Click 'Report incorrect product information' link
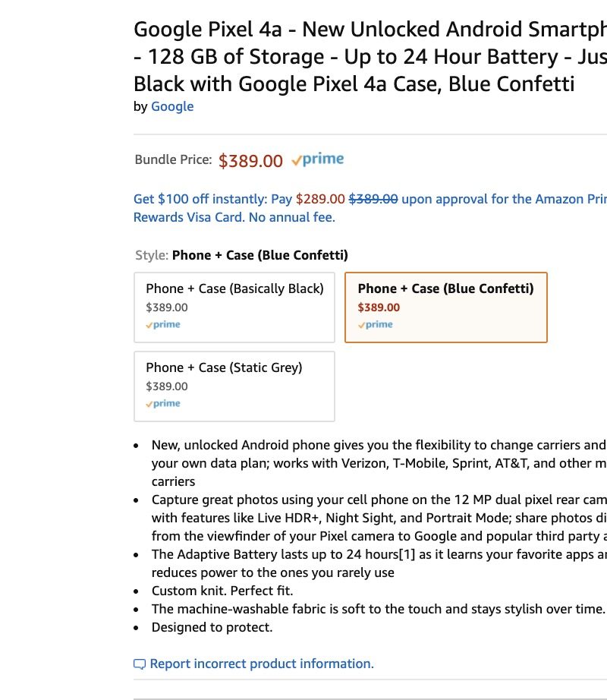This screenshot has height=700, width=607. coord(262,664)
